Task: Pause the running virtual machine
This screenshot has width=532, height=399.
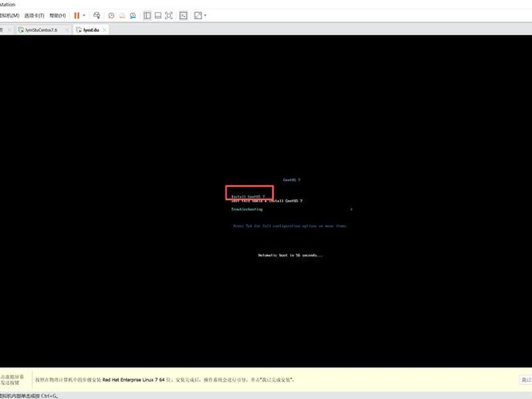Action: [x=76, y=15]
